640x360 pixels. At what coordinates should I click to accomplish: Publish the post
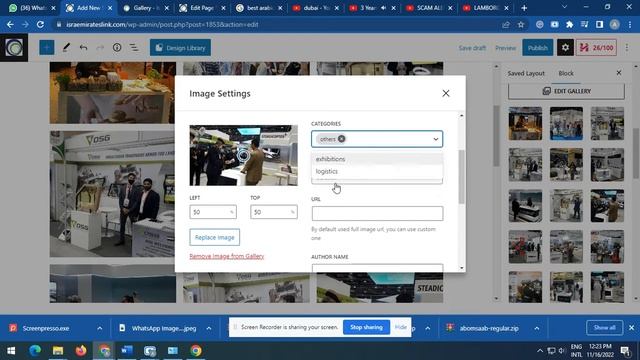coord(538,48)
